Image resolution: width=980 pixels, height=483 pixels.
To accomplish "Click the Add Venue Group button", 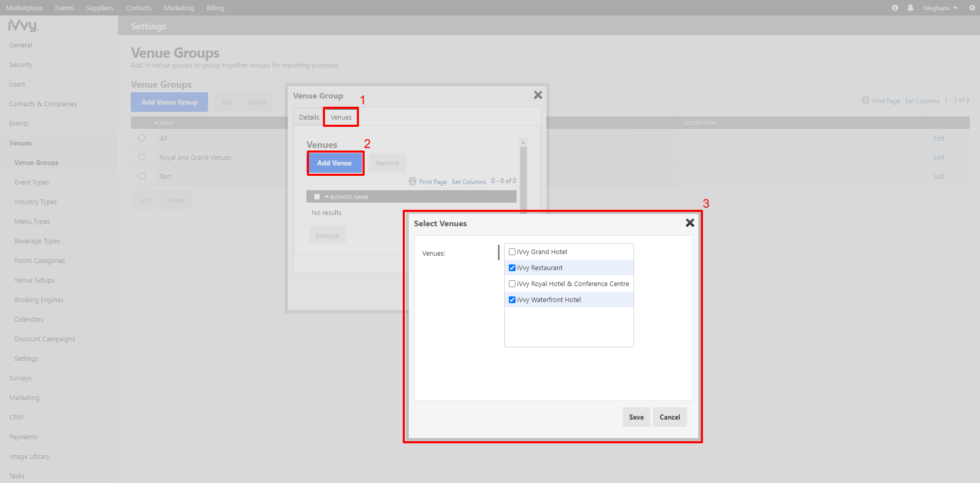I will [x=169, y=102].
